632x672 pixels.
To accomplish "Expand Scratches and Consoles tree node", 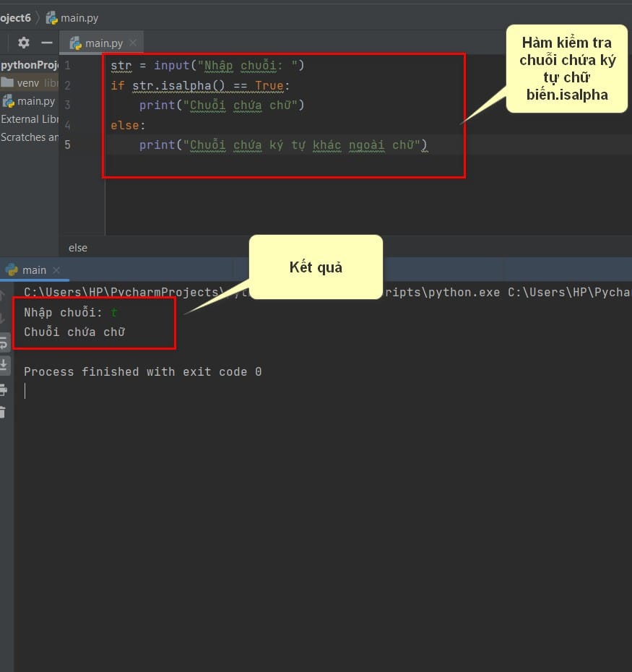I will pyautogui.click(x=29, y=137).
